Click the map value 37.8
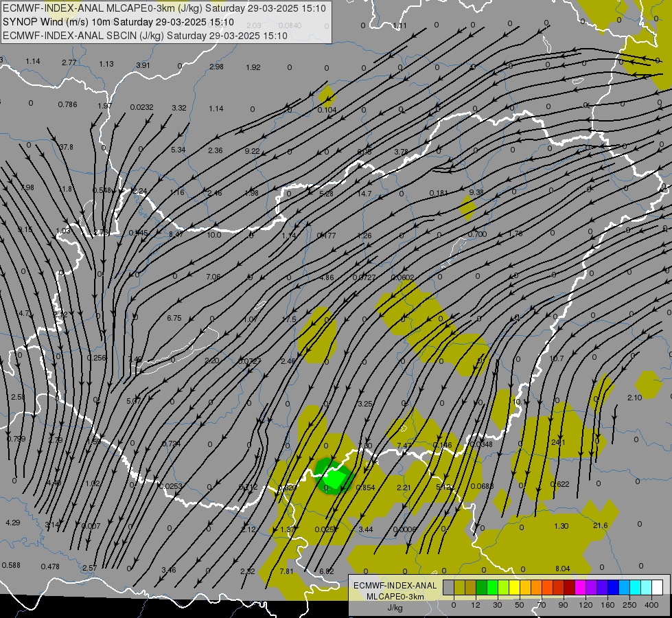 [x=66, y=147]
